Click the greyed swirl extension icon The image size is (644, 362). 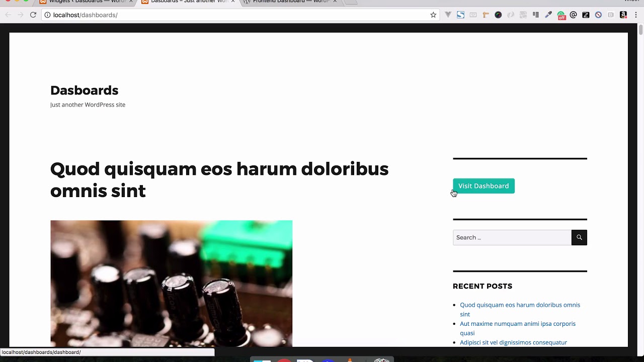point(511,15)
